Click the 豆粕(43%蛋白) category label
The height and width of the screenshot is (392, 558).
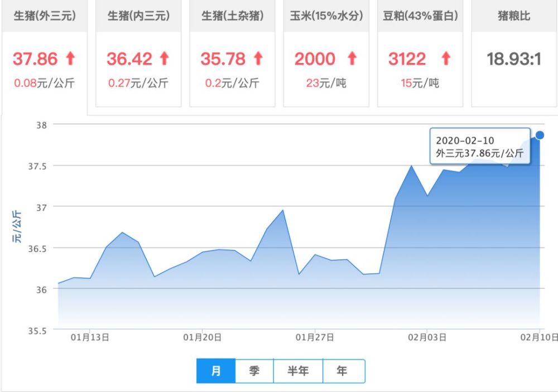[419, 16]
